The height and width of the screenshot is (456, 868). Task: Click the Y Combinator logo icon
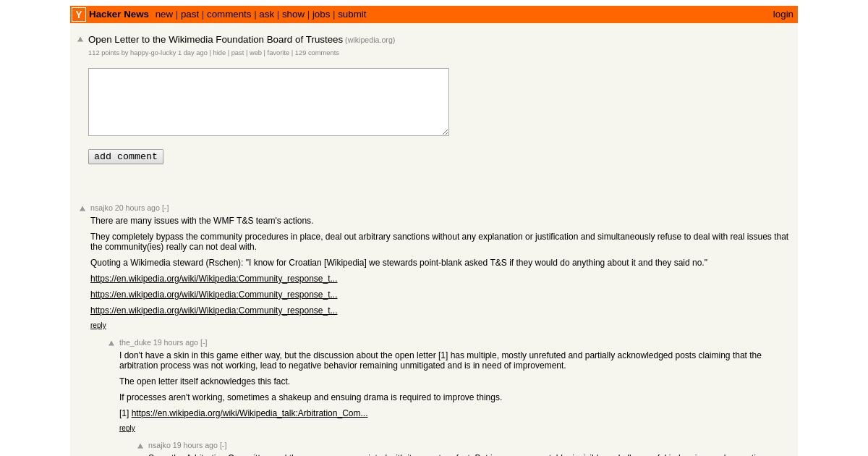(79, 14)
